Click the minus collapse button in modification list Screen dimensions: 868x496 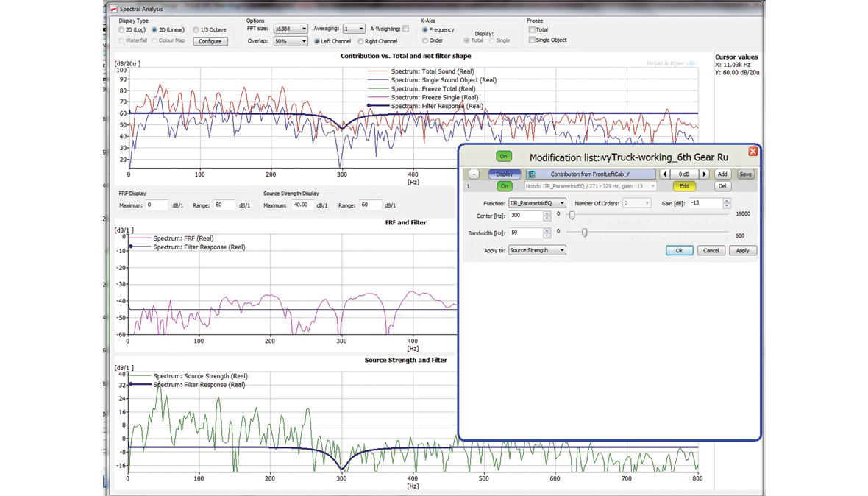[x=474, y=174]
